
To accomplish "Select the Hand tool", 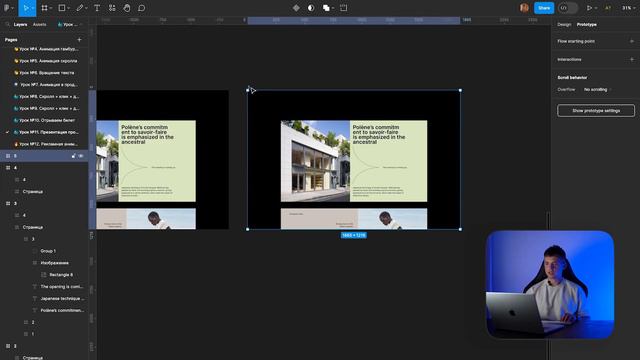I will click(x=127, y=8).
